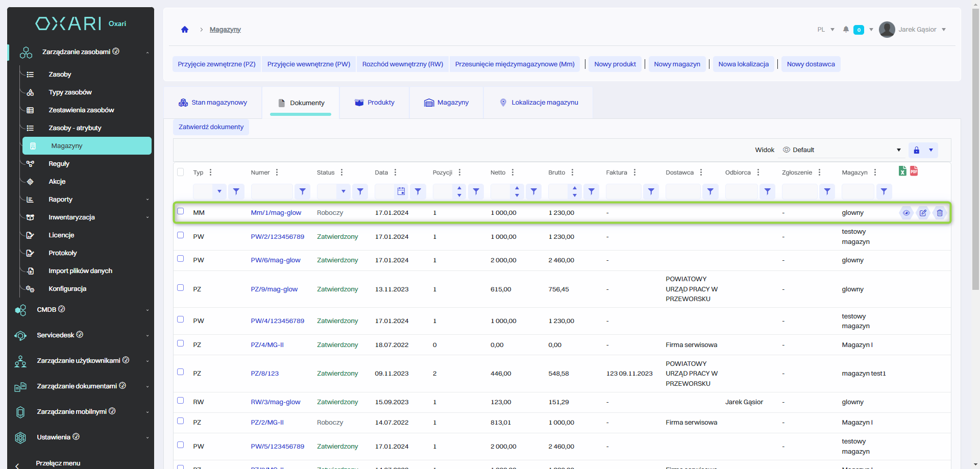Screen dimensions: 980x469
Task: Open the calendar picker in Data filter
Action: click(401, 191)
